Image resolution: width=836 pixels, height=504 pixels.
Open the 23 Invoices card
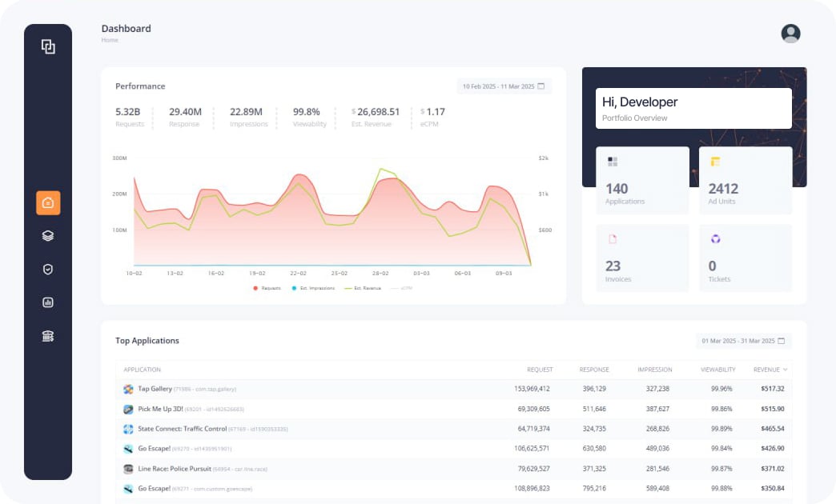(642, 258)
